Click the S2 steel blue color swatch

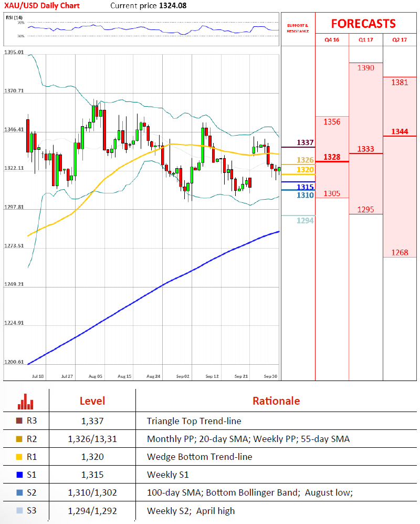19,492
